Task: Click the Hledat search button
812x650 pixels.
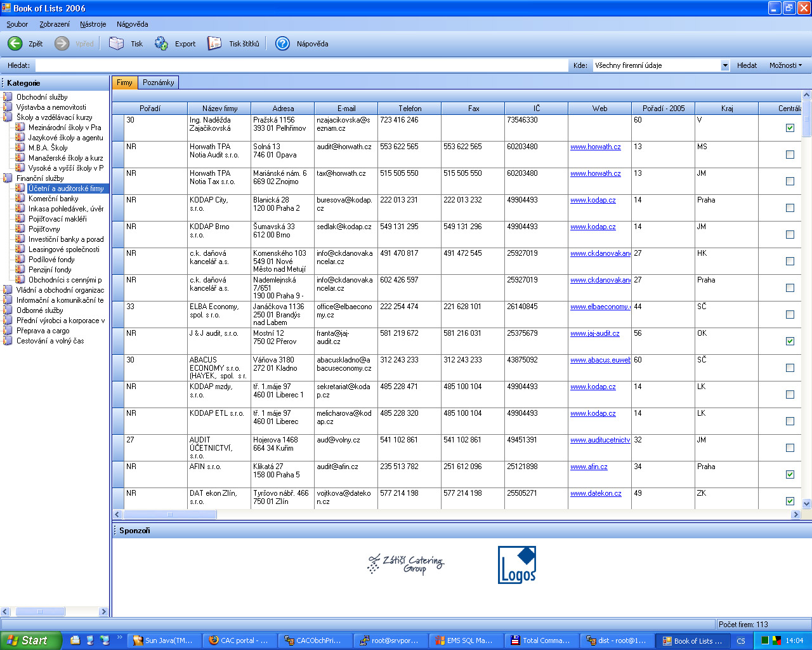Action: [x=747, y=65]
